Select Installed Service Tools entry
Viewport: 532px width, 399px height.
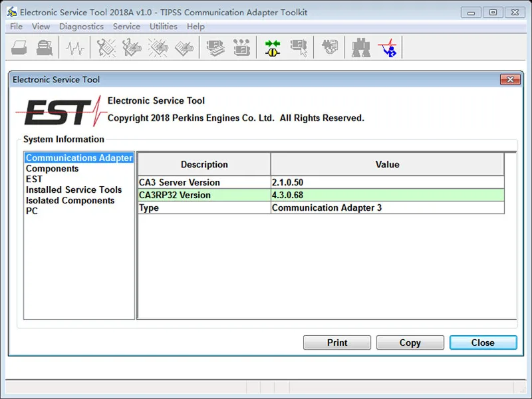(x=74, y=190)
